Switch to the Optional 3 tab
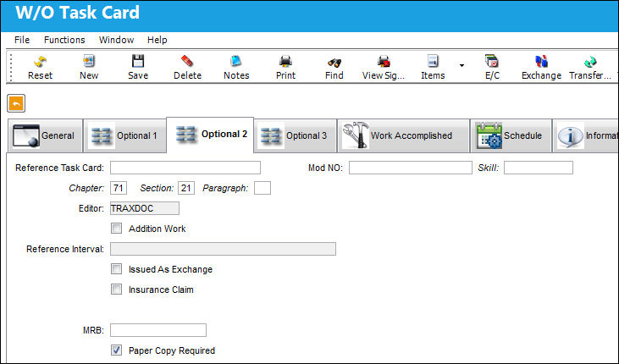The width and height of the screenshot is (619, 364). pos(296,135)
